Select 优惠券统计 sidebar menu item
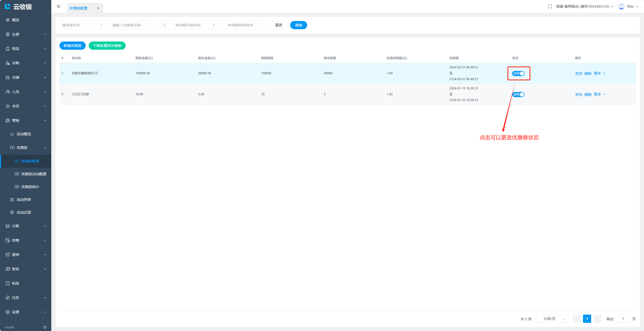 [30, 187]
